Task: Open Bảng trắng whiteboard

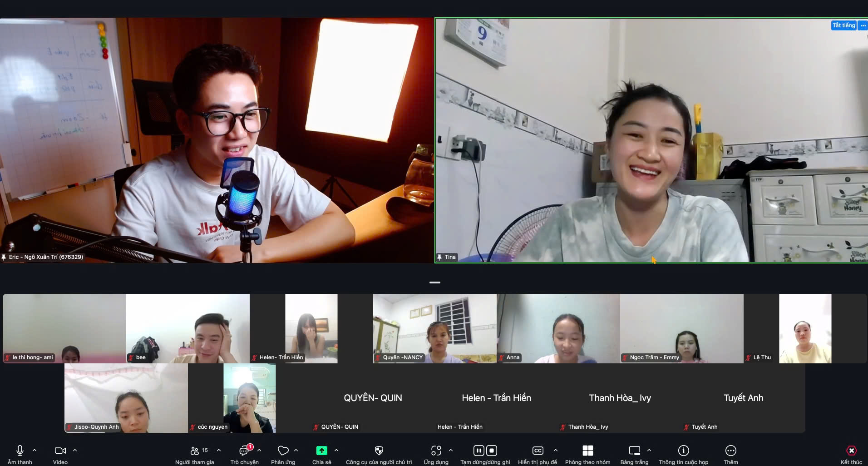Action: (x=634, y=451)
